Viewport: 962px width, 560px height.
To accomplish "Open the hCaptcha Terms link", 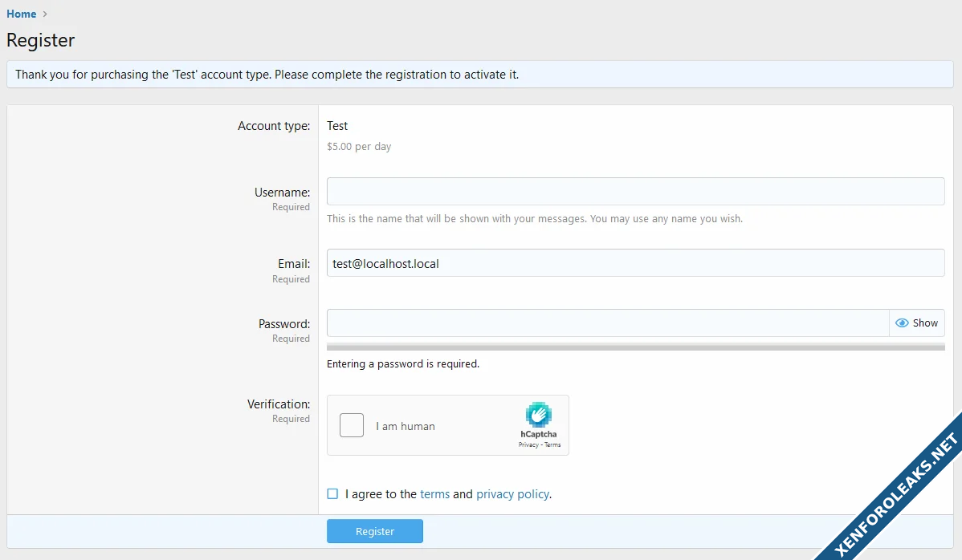I will coord(552,444).
